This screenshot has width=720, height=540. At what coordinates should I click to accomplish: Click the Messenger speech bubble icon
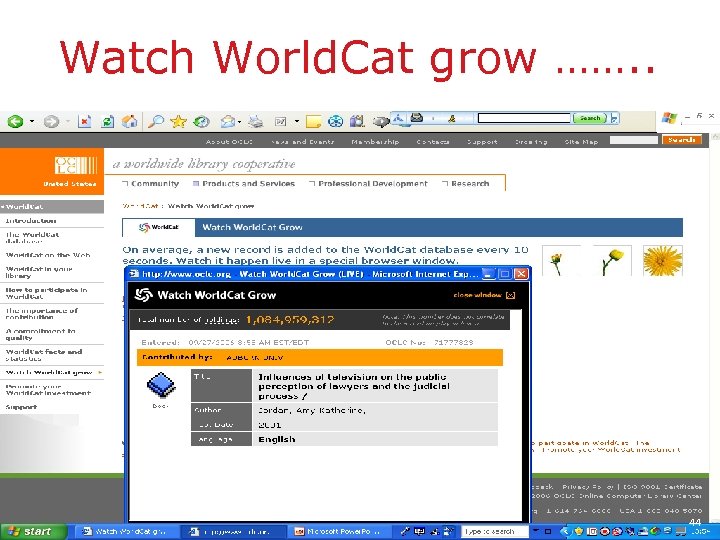point(381,122)
